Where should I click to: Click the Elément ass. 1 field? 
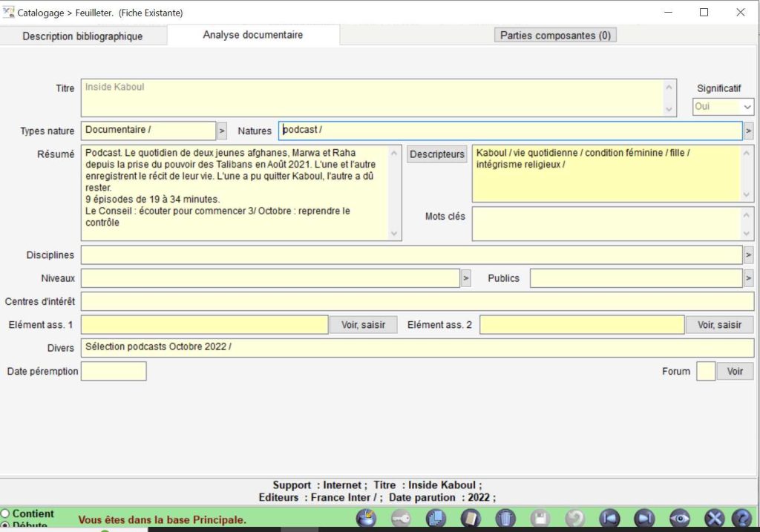click(205, 325)
